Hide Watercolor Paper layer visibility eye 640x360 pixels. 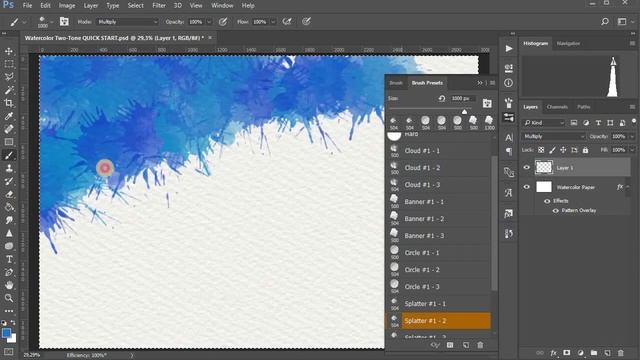[x=527, y=187]
